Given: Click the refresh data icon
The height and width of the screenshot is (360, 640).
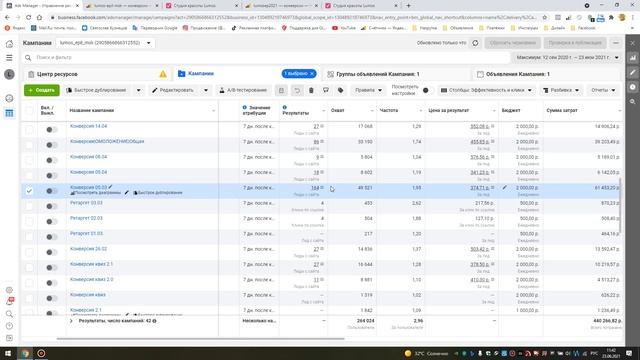Looking at the screenshot, I should (x=475, y=43).
